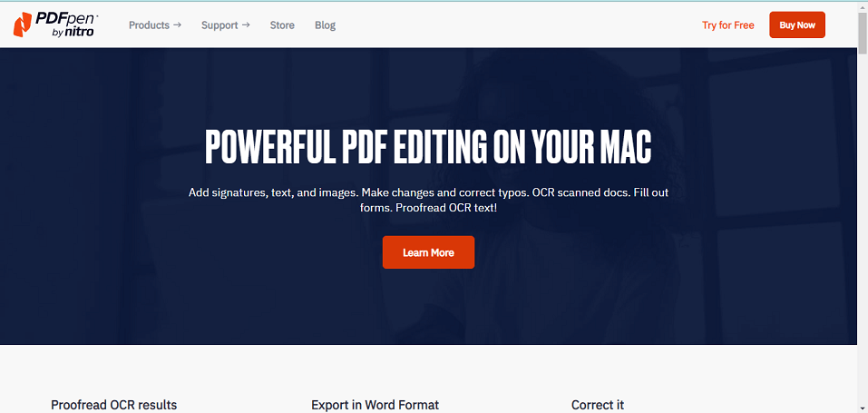Click the 'Add signatures, text, and images' description text
Image resolution: width=868 pixels, height=413 pixels.
point(428,201)
